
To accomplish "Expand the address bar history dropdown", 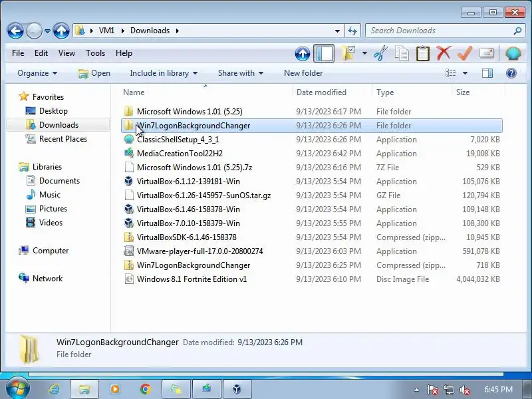I will (x=337, y=31).
